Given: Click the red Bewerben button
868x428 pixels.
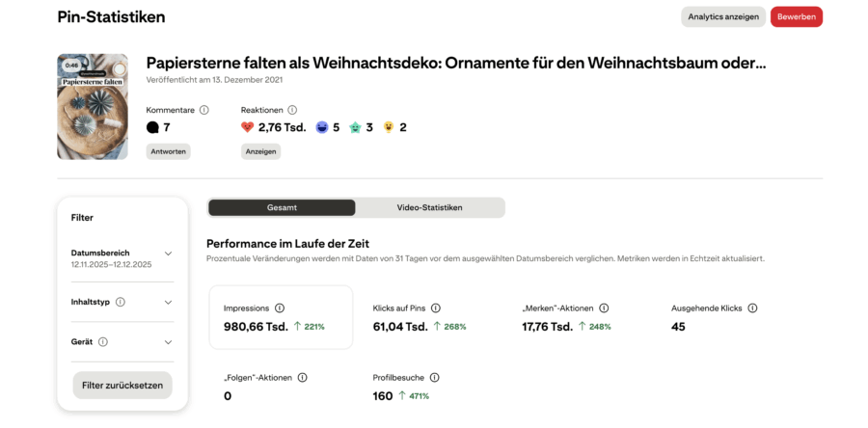Looking at the screenshot, I should (796, 16).
